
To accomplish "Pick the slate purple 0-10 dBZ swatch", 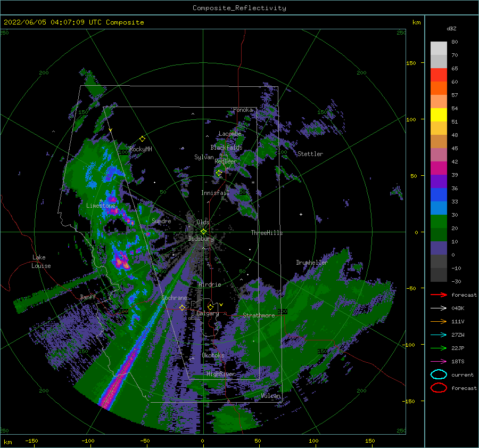I will (x=439, y=248).
